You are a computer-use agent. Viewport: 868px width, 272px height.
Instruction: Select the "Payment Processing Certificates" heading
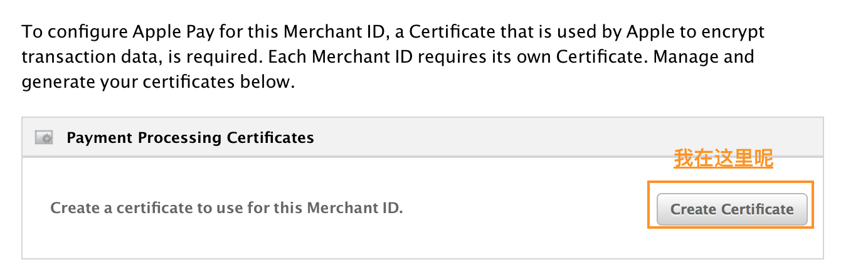(190, 137)
